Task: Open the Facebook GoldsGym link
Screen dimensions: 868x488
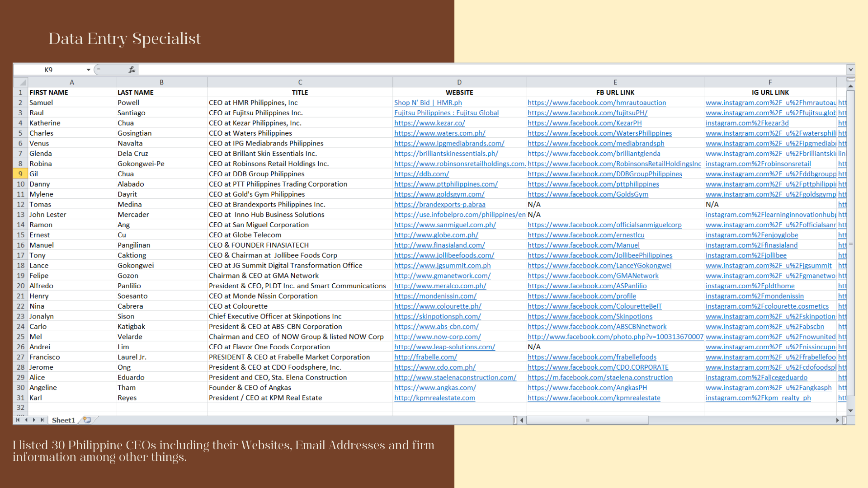Action: [588, 194]
